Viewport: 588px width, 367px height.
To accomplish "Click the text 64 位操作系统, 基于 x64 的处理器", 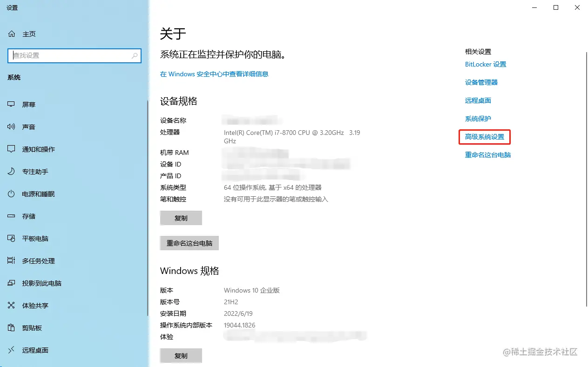I will [x=273, y=187].
